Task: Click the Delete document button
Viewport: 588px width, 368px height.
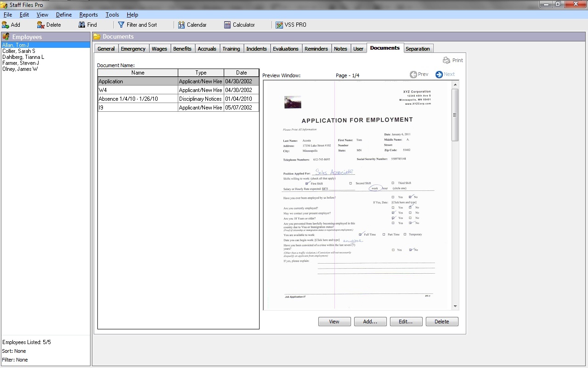Action: (x=442, y=322)
